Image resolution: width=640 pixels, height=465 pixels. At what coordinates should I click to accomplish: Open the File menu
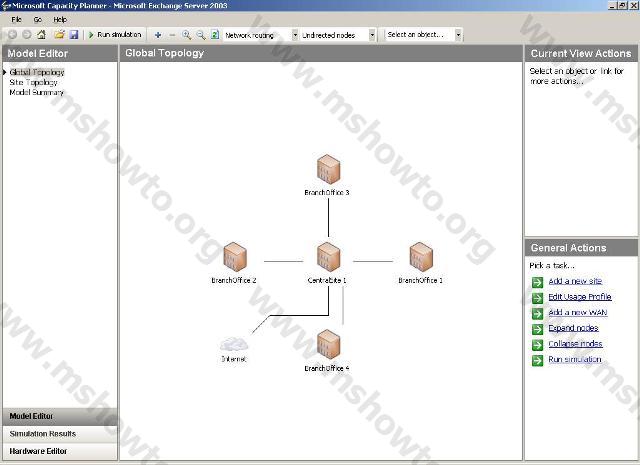16,19
